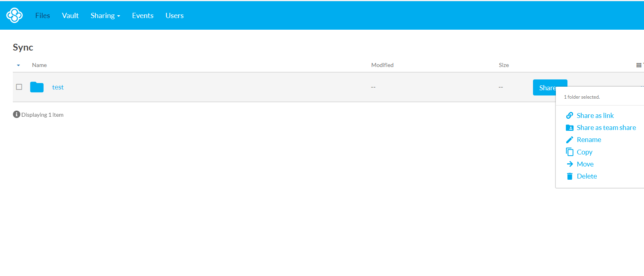Click the info icon beside Displaying 1 item

[16, 114]
